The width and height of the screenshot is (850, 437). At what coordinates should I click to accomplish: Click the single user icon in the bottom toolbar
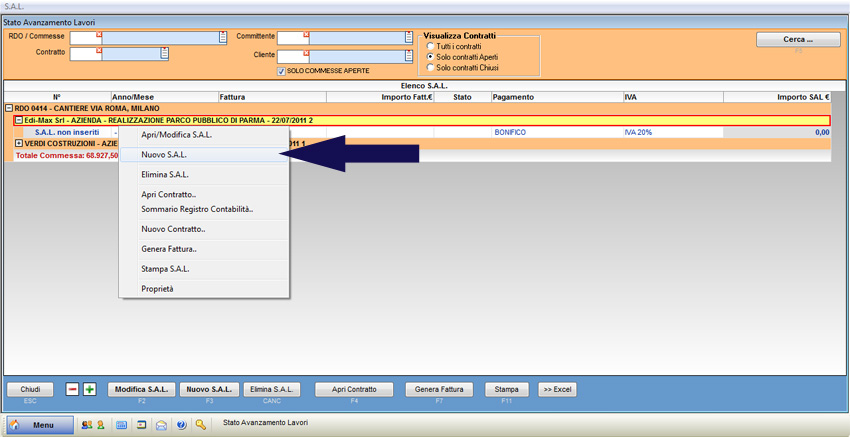click(100, 425)
